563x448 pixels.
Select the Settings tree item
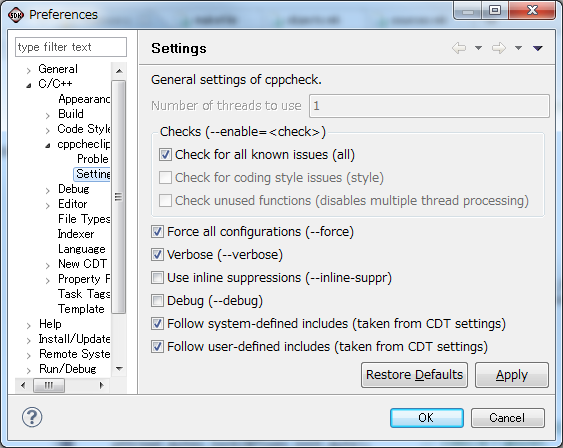[93, 174]
